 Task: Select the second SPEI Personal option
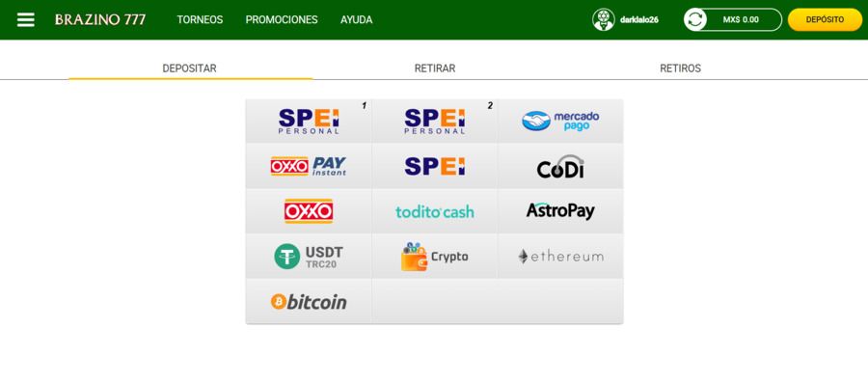[435, 122]
